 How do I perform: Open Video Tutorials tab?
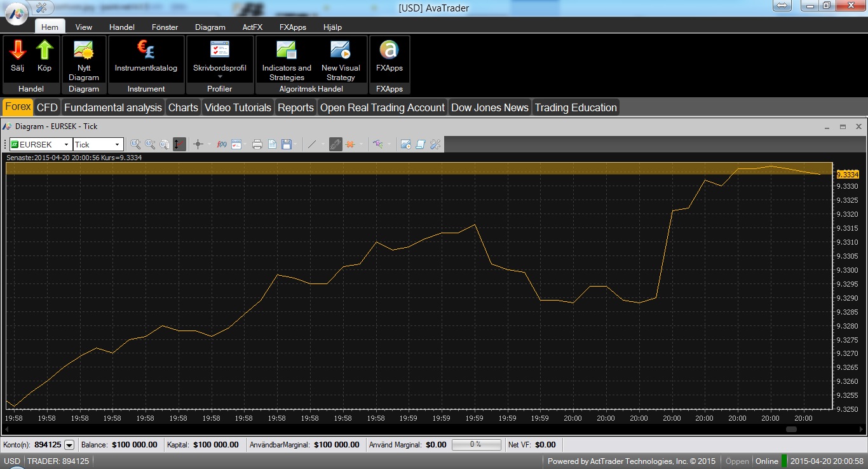pos(238,107)
